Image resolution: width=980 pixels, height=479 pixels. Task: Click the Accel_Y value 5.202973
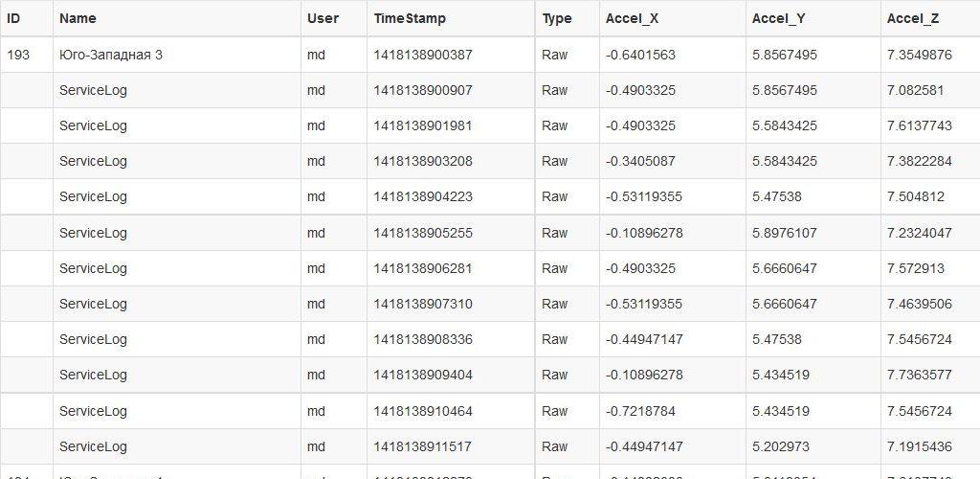click(781, 446)
